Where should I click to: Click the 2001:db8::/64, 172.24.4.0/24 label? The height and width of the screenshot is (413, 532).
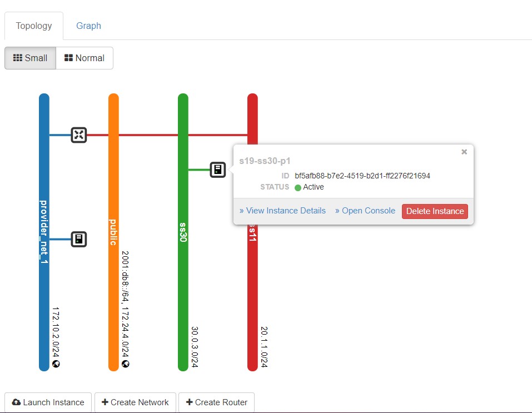click(126, 305)
